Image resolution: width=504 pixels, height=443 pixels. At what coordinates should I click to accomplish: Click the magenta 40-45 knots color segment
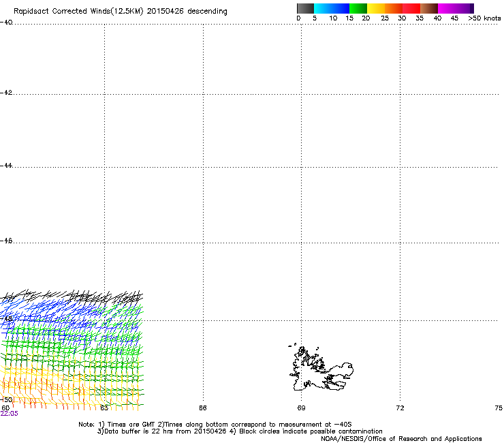pyautogui.click(x=447, y=8)
